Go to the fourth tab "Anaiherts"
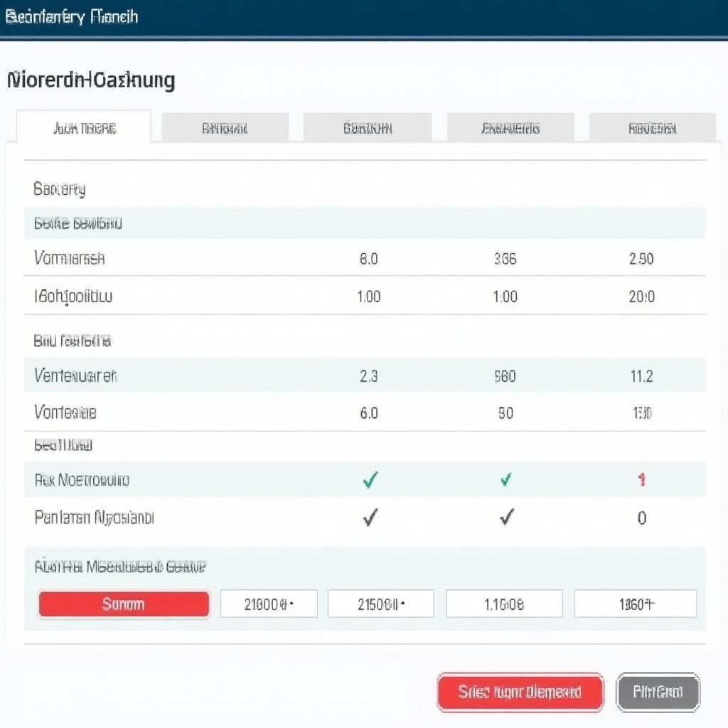This screenshot has width=728, height=728. point(510,129)
